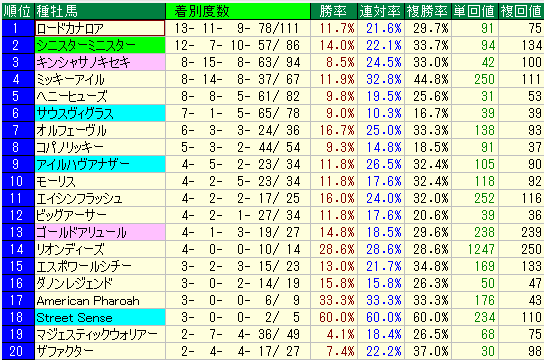The image size is (544, 360).
Task: Select rank number 20 cell
Action: pos(18,351)
